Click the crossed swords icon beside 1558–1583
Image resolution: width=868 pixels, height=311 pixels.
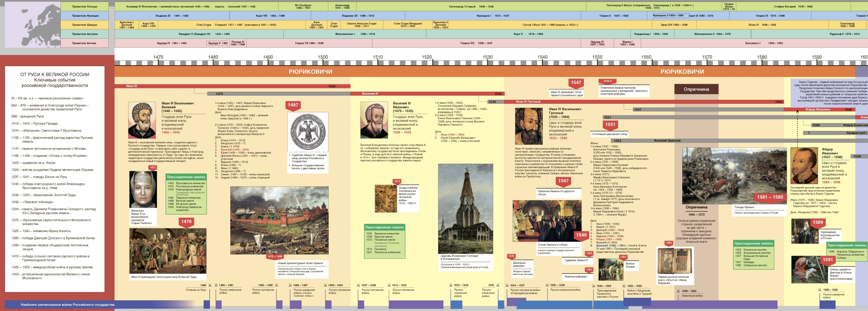tap(678, 291)
